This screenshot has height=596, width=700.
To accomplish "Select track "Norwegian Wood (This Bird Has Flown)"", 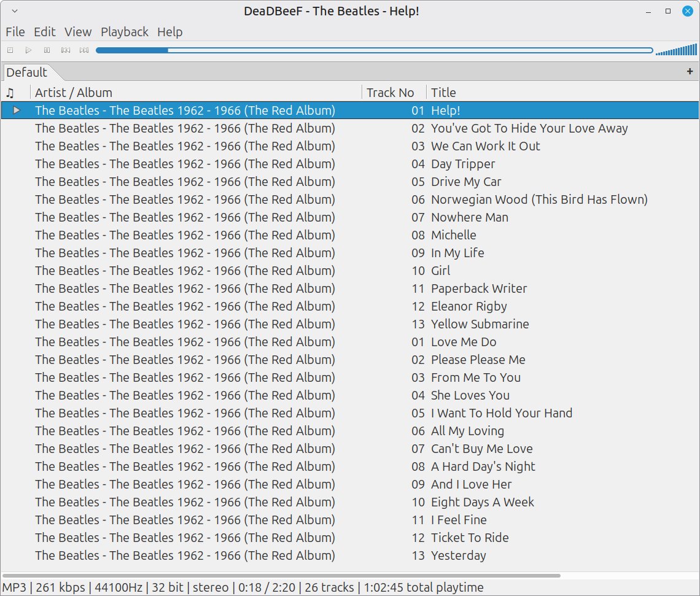I will coord(350,199).
